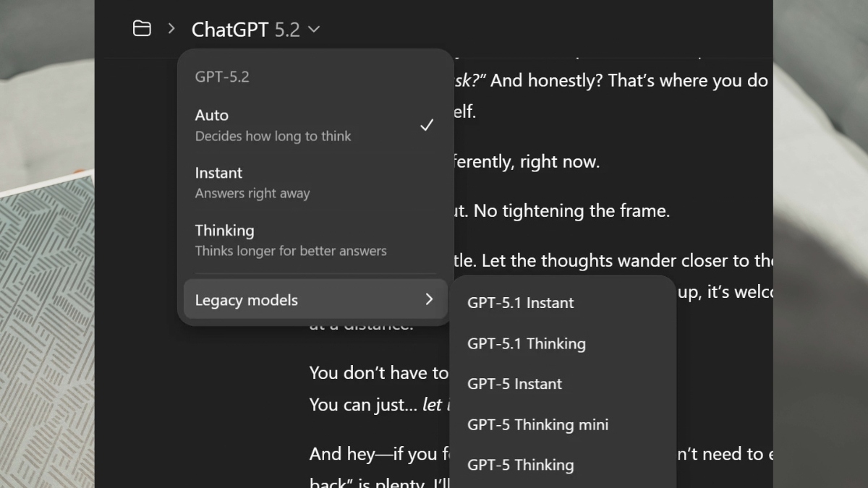The height and width of the screenshot is (488, 868).
Task: Select GPT-5 Thinking mini
Action: [x=537, y=424]
